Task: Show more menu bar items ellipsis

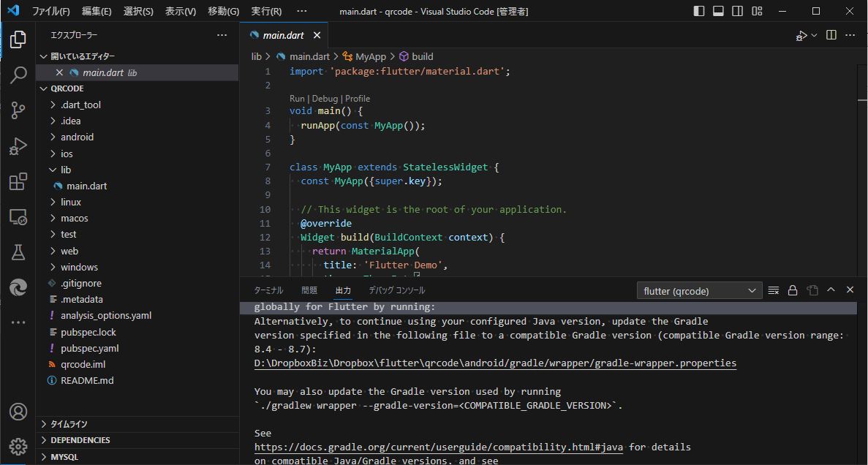Action: [302, 11]
